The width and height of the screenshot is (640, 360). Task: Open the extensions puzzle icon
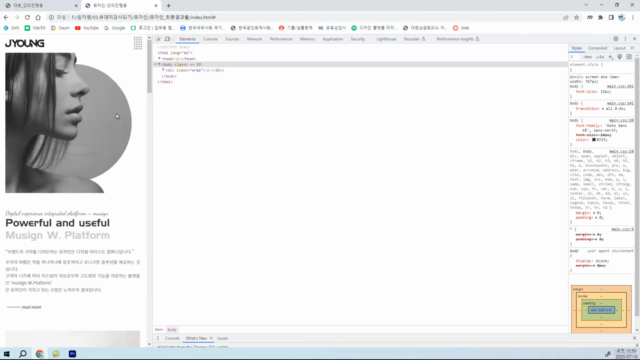(600, 18)
